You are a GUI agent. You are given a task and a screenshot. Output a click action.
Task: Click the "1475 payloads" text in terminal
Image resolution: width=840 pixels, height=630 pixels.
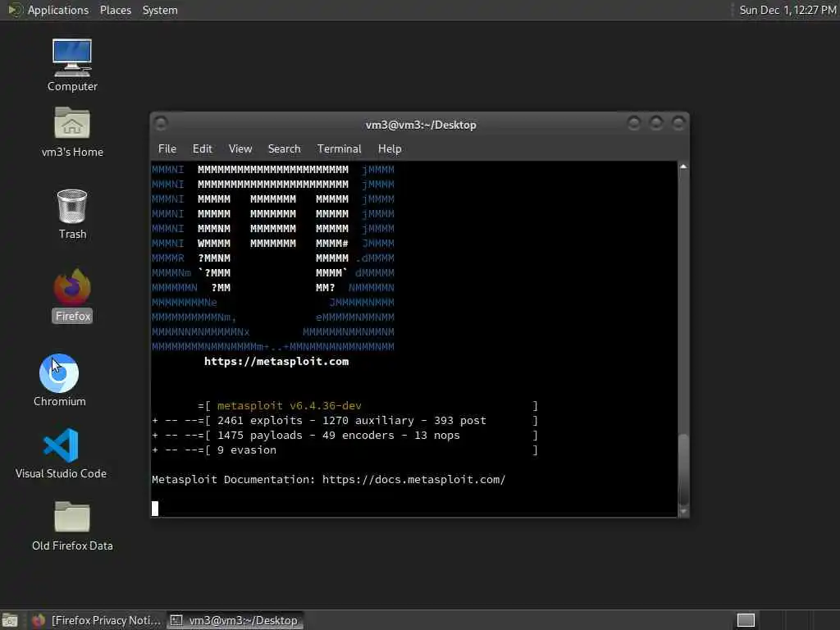(260, 436)
